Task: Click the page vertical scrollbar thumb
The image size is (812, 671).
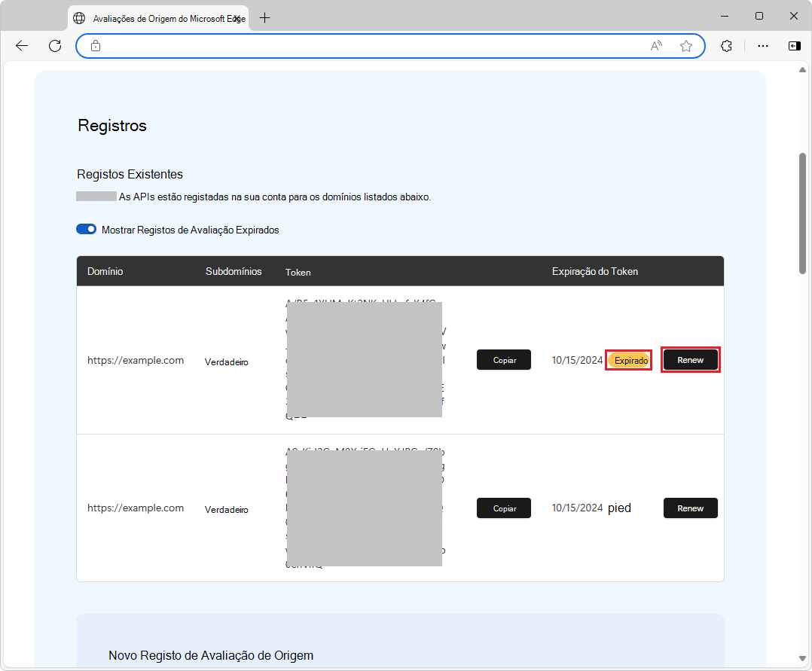Action: pos(802,213)
